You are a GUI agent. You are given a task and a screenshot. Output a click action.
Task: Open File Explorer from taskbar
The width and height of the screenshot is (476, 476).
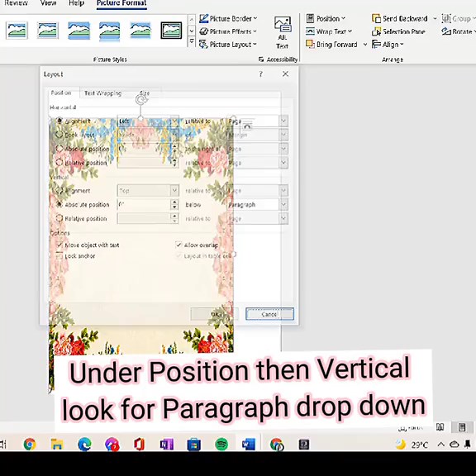pos(57,445)
